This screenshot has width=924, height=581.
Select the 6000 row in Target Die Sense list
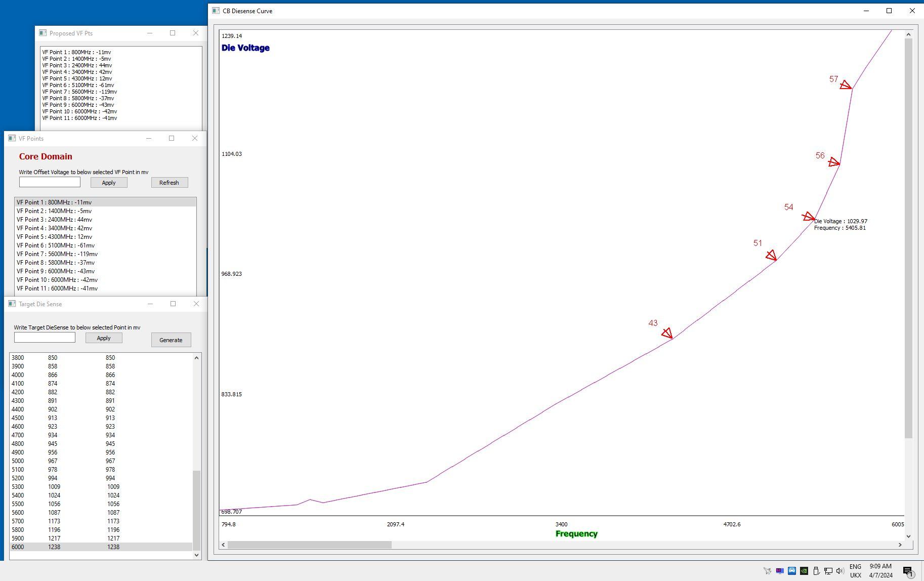pos(101,547)
